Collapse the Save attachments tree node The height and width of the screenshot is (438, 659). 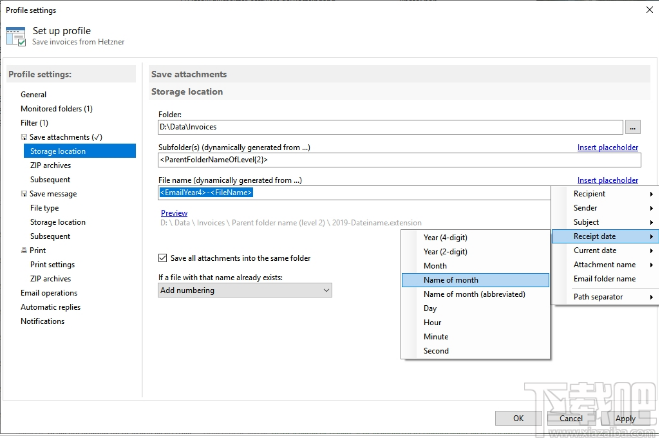coord(24,137)
